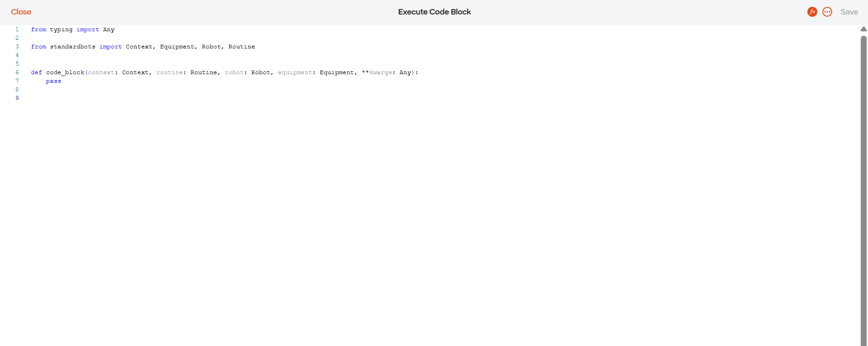Close the Execute Code Block editor
Screen dimensions: 868x346
21,12
